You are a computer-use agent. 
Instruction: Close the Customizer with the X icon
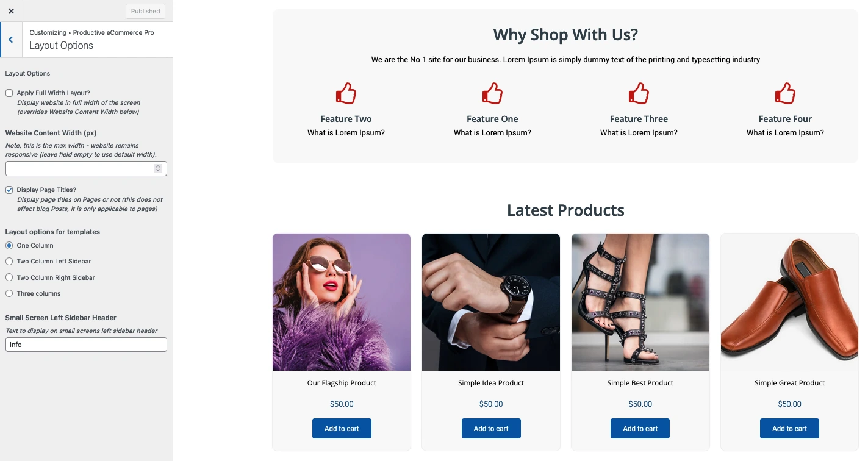(11, 11)
